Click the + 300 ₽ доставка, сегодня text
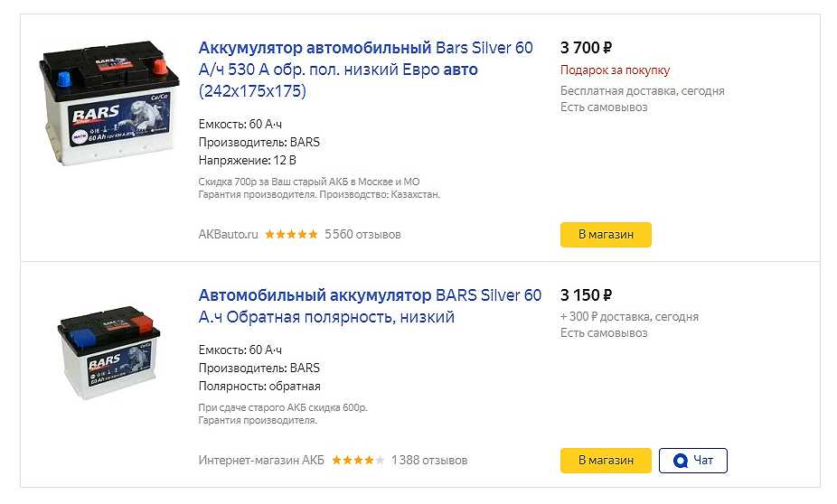Image resolution: width=837 pixels, height=504 pixels. [x=629, y=317]
